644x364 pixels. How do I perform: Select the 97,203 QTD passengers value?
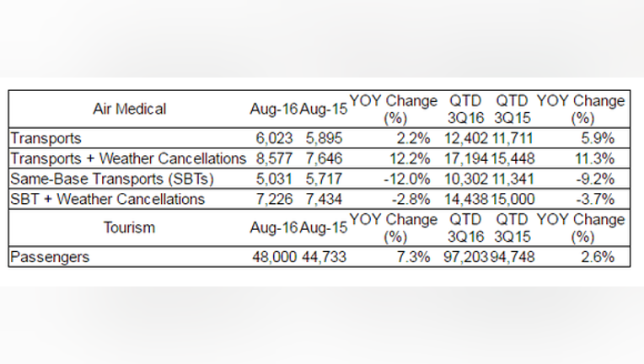(466, 257)
